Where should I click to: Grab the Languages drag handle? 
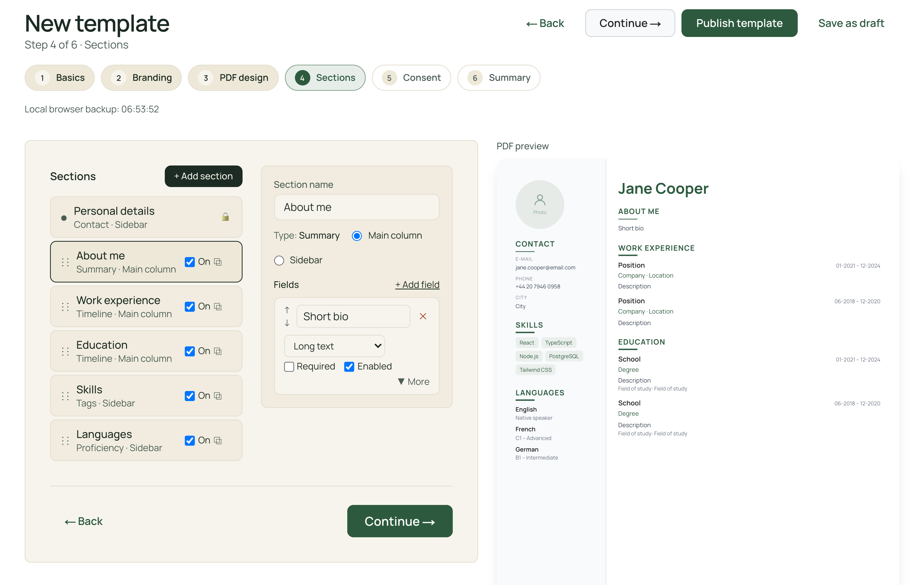[65, 440]
